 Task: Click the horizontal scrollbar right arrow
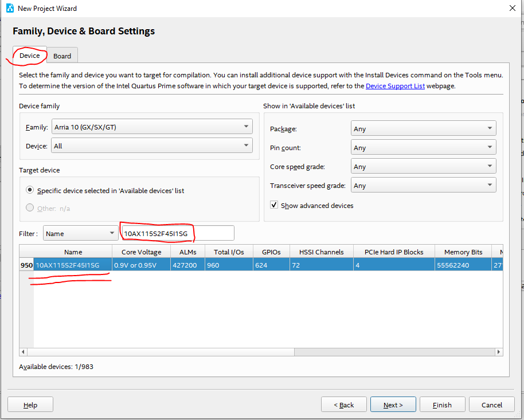499,352
